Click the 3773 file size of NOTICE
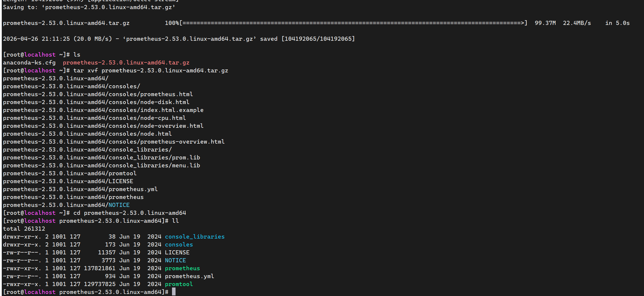Image resolution: width=644 pixels, height=296 pixels. [x=108, y=261]
